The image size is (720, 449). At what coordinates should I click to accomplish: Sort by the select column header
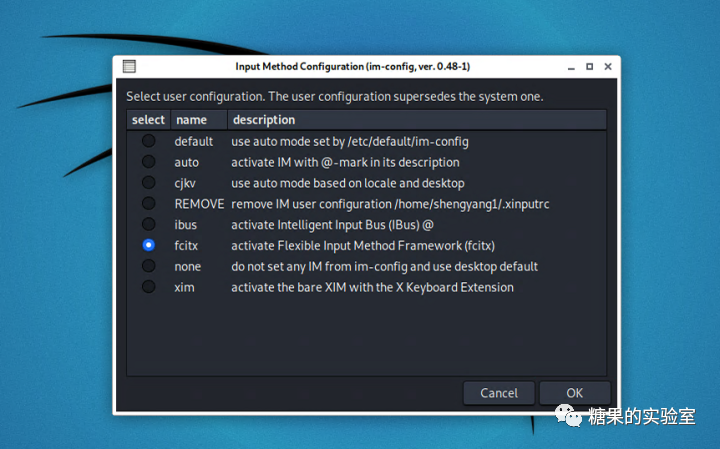click(x=148, y=120)
